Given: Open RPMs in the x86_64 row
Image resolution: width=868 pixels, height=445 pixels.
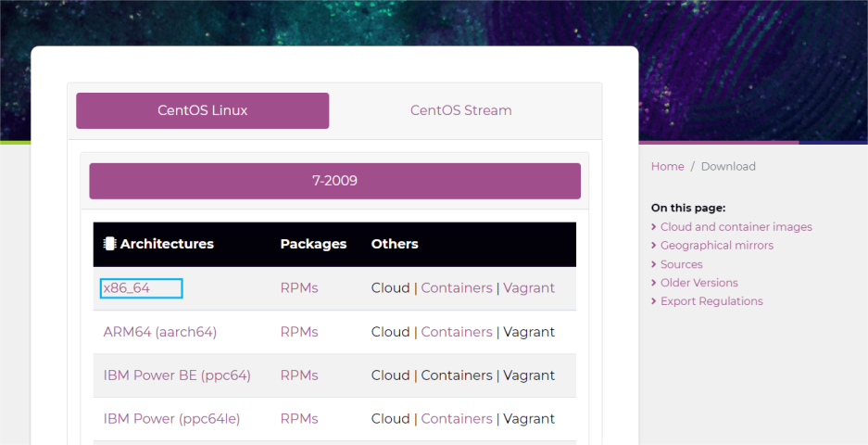Looking at the screenshot, I should pyautogui.click(x=298, y=288).
